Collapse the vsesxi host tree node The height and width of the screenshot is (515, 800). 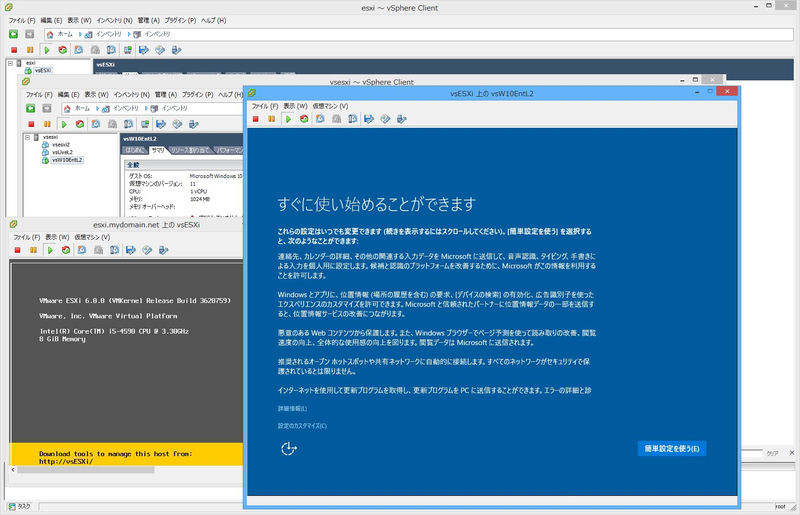click(x=28, y=137)
